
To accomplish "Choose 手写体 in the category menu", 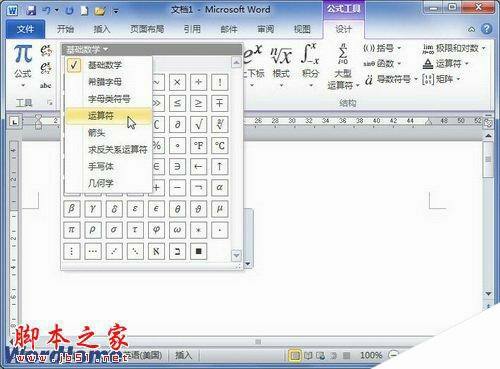I will click(109, 166).
